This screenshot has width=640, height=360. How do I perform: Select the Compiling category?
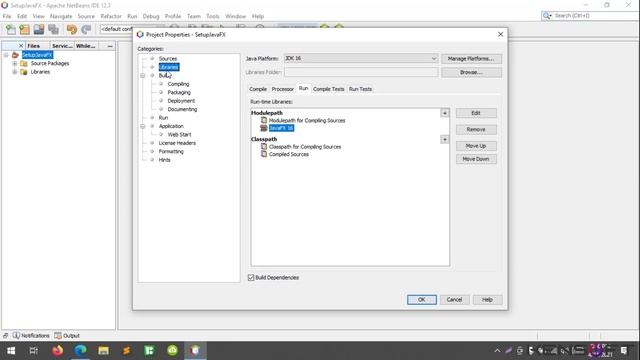178,84
